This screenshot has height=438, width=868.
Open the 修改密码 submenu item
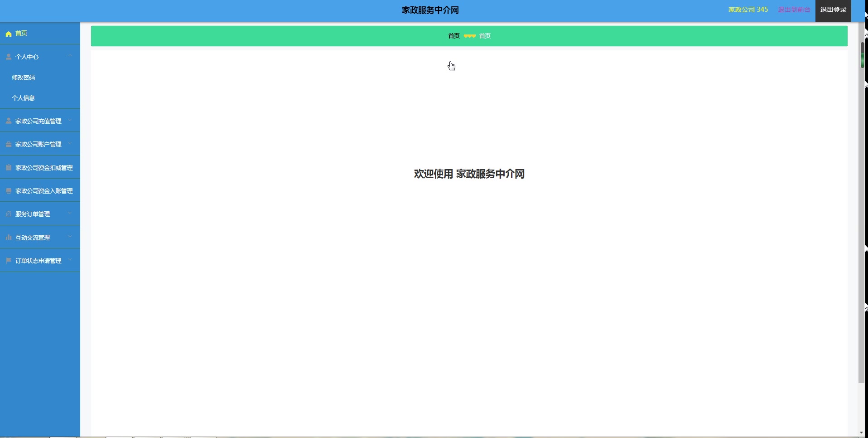tap(24, 78)
